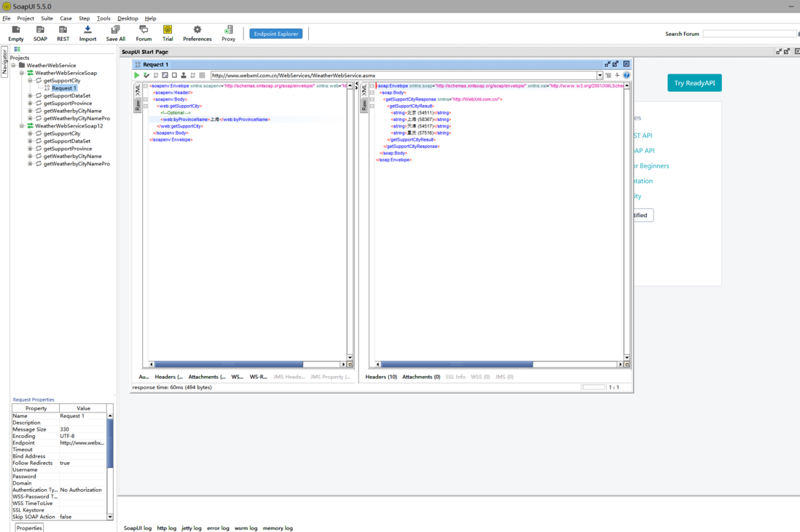The image size is (800, 532).
Task: Click the WeatherWebService project folder icon
Action: coord(22,66)
